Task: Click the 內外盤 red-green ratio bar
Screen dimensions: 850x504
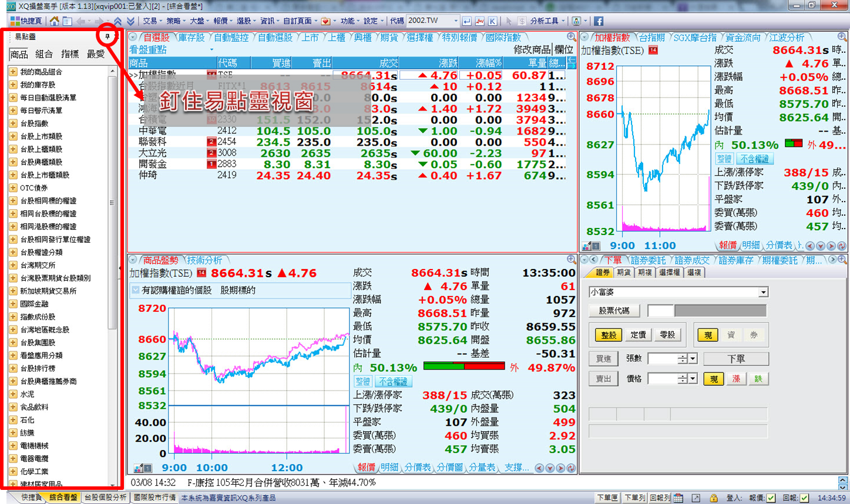Action: pyautogui.click(x=463, y=367)
